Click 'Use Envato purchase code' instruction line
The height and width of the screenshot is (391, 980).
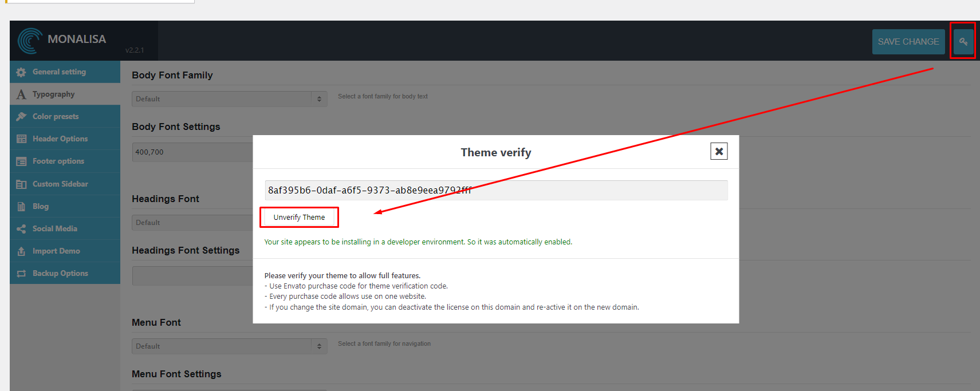click(x=356, y=286)
